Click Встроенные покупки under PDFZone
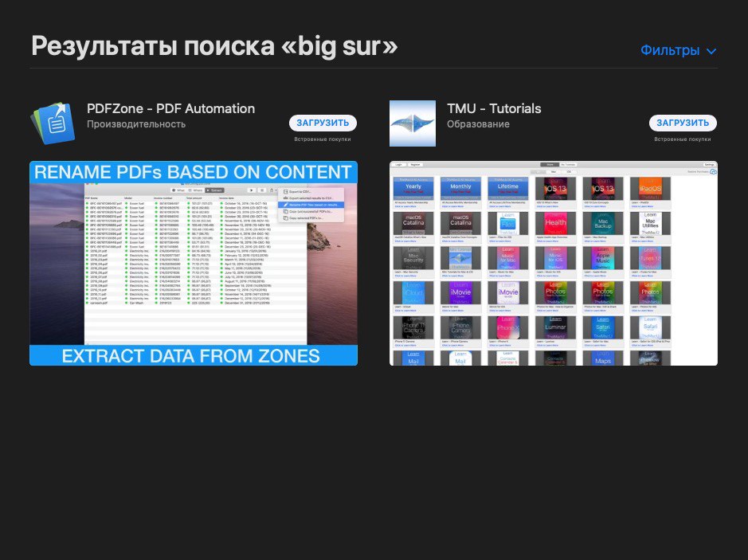 323,139
